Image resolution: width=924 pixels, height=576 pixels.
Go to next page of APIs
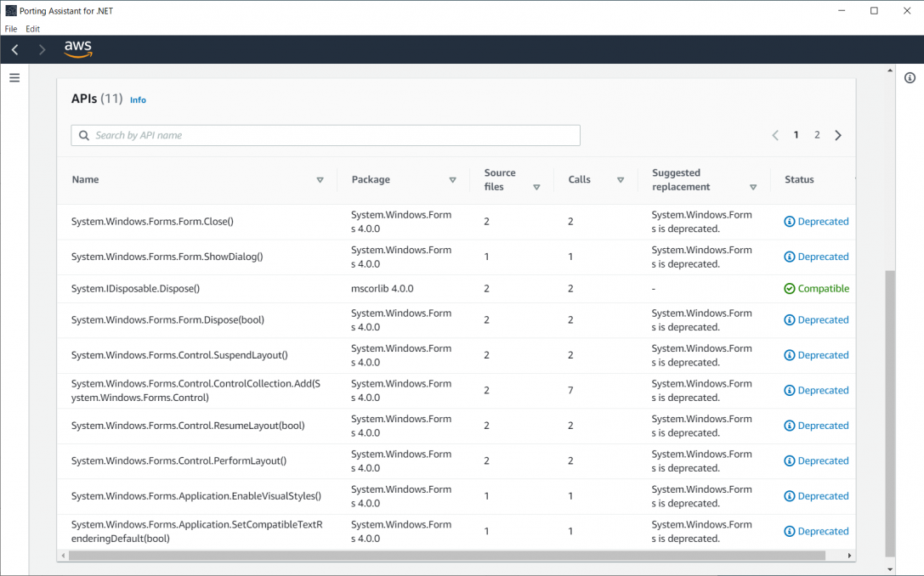point(838,135)
